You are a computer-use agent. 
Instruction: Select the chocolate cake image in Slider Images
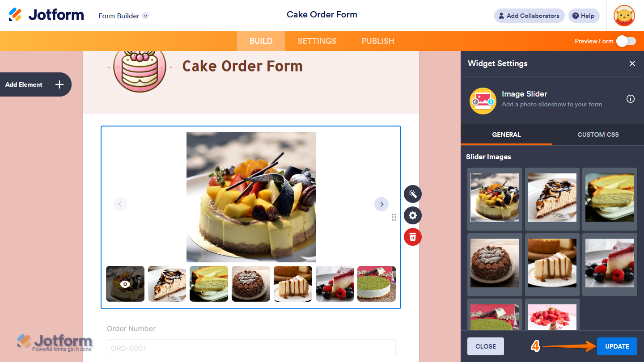[x=495, y=263]
